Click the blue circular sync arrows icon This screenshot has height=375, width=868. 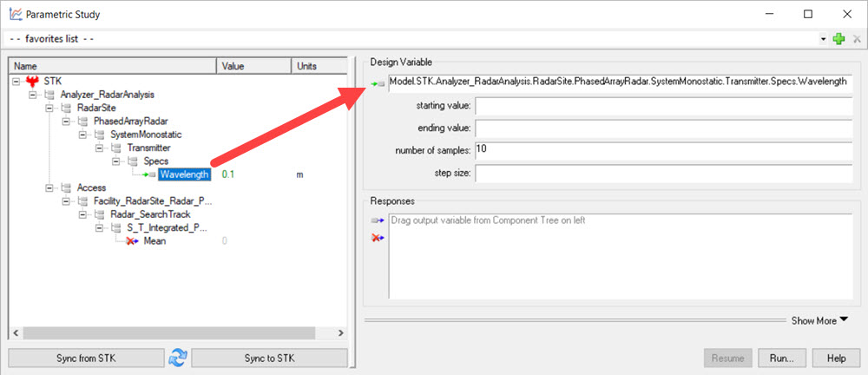tap(177, 358)
